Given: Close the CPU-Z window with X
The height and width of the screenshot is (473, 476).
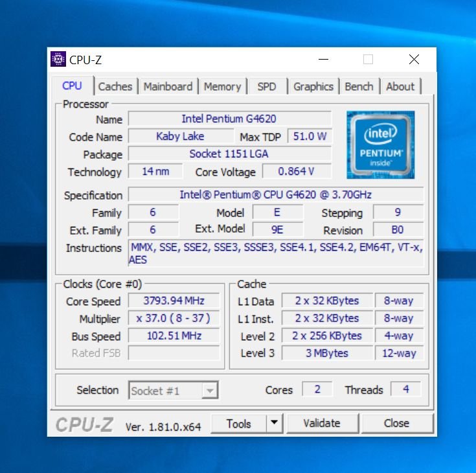Looking at the screenshot, I should click(x=414, y=59).
